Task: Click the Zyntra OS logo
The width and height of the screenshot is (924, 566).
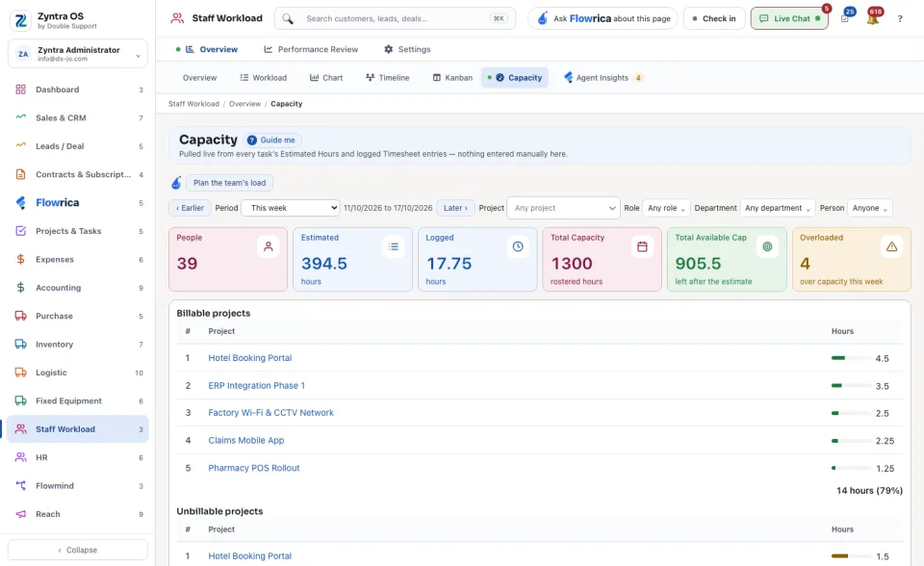Action: 20,20
